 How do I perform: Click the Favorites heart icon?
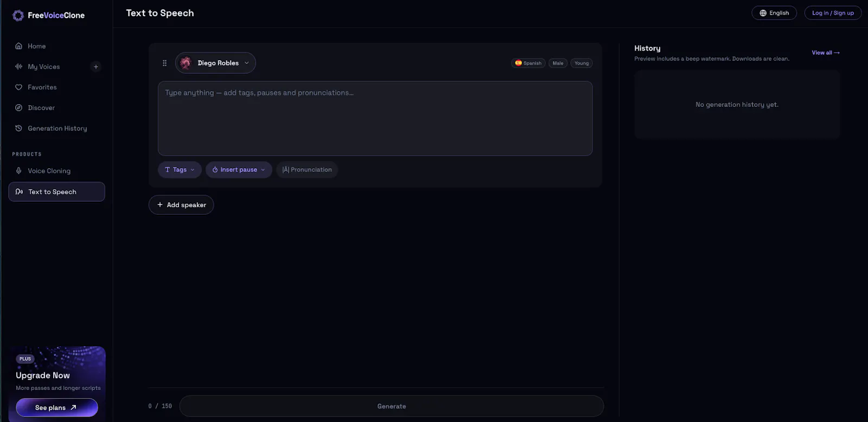pos(18,87)
